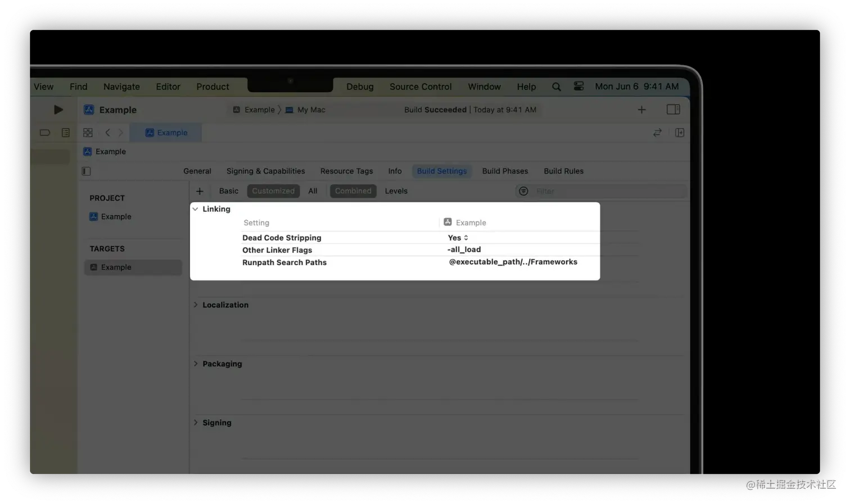This screenshot has height=504, width=850.
Task: Open Control Center in menu bar
Action: pos(578,86)
